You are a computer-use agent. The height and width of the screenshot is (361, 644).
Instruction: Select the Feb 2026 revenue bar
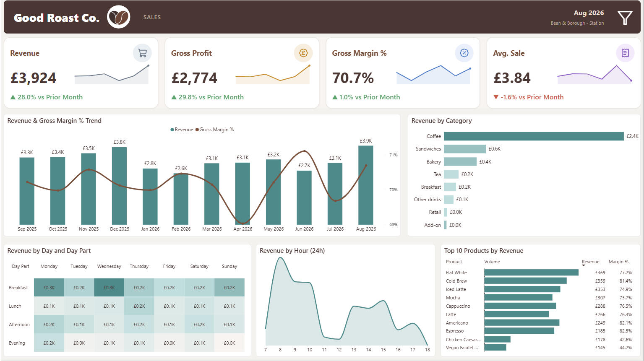(x=181, y=199)
